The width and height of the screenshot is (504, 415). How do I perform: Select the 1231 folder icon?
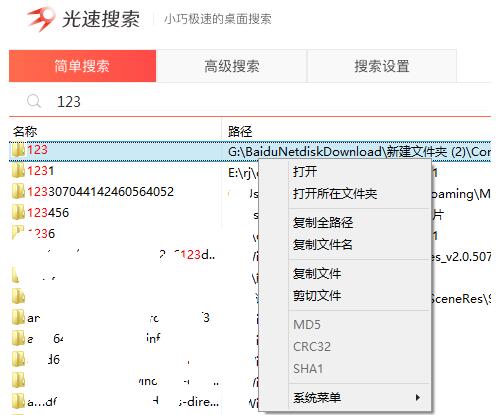click(x=18, y=171)
